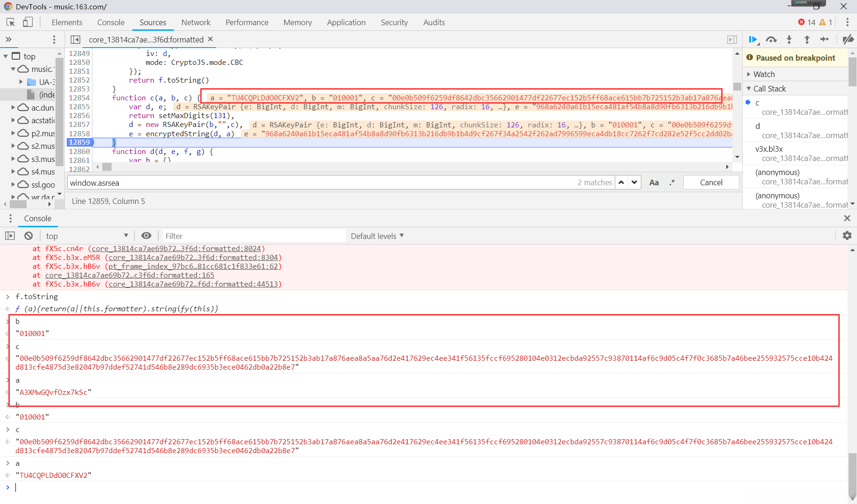This screenshot has width=857, height=504.
Task: Show more navigator tabs chevron
Action: [x=8, y=40]
